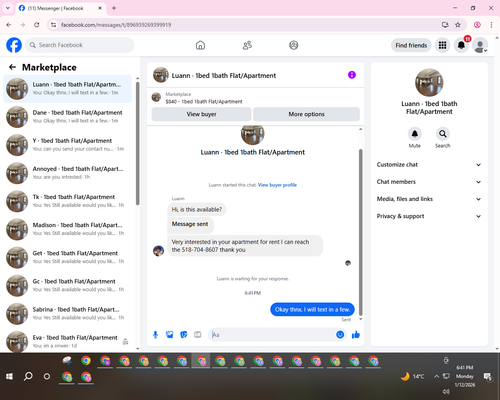Click the listing thumbnail in right panel
This screenshot has height=400, width=500.
[429, 83]
